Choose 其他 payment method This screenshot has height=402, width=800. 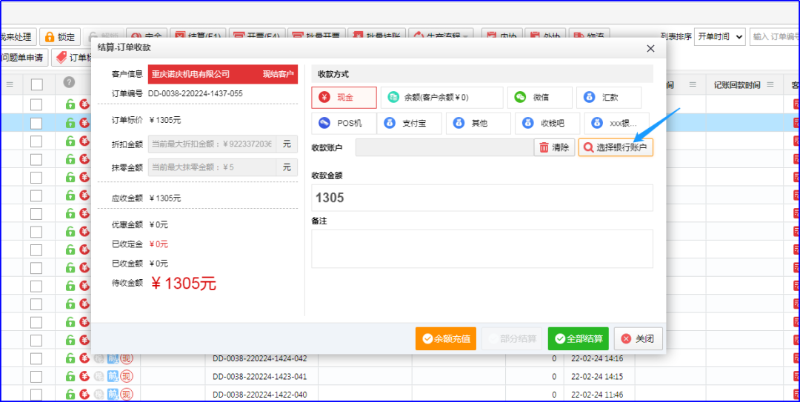[x=475, y=124]
